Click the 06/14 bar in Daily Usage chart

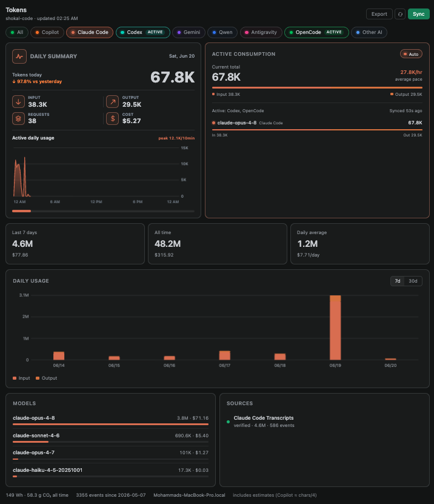pos(59,356)
